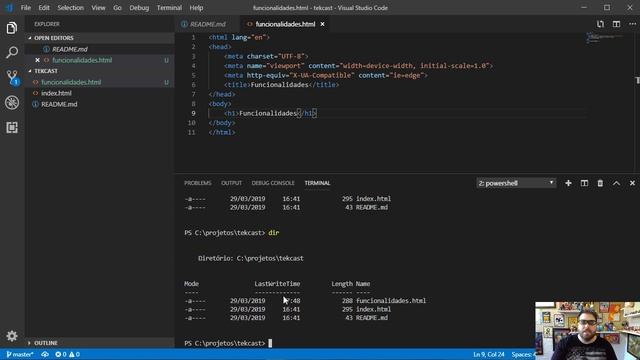Switch to the Problems panel tab
Screen dimensions: 640x360
tap(198, 183)
